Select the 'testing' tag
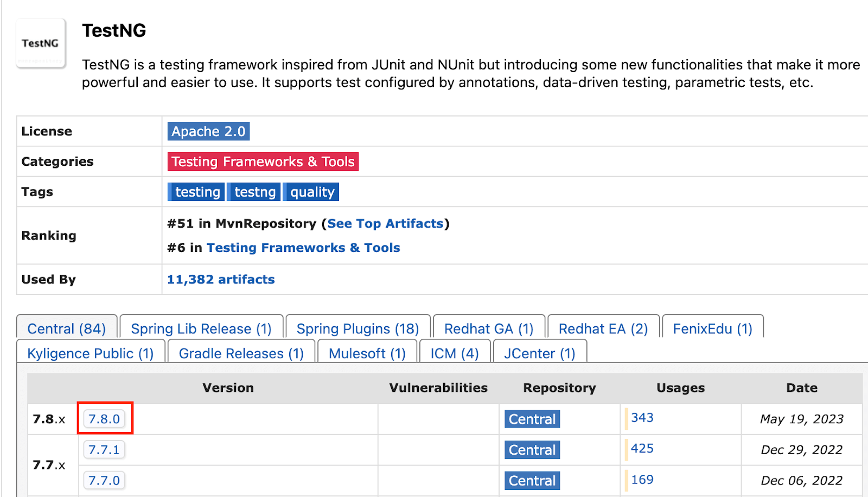The width and height of the screenshot is (868, 497). 197,192
